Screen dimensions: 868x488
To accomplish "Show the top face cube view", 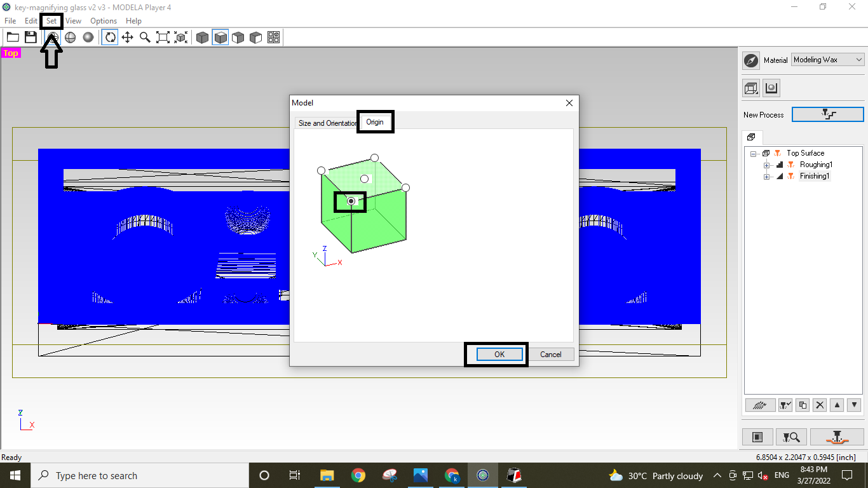I will point(220,37).
